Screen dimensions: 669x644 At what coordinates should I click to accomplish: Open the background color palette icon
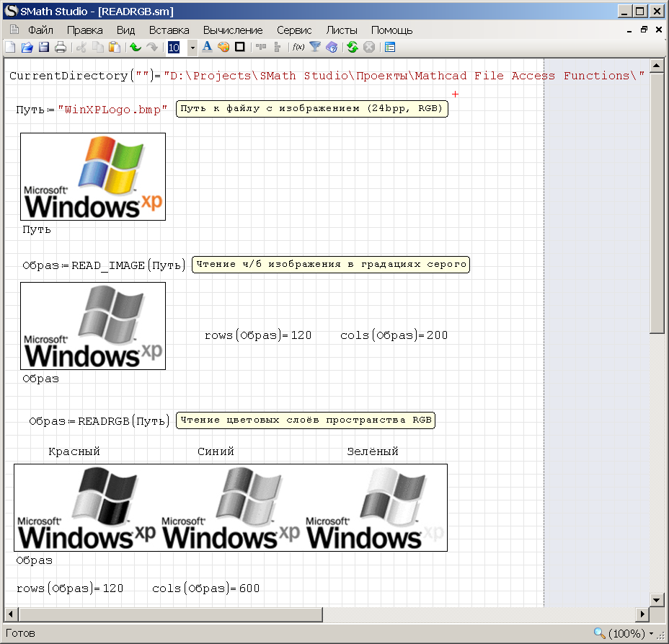pyautogui.click(x=223, y=48)
